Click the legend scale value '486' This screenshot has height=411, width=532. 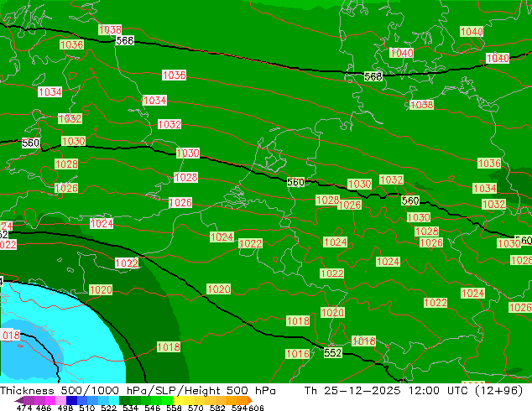44,408
